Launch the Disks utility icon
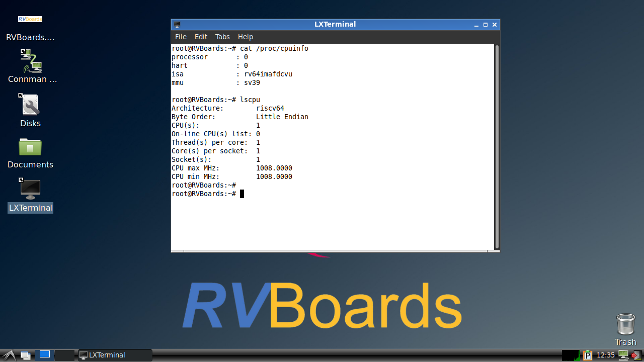644x362 pixels. coord(30,105)
